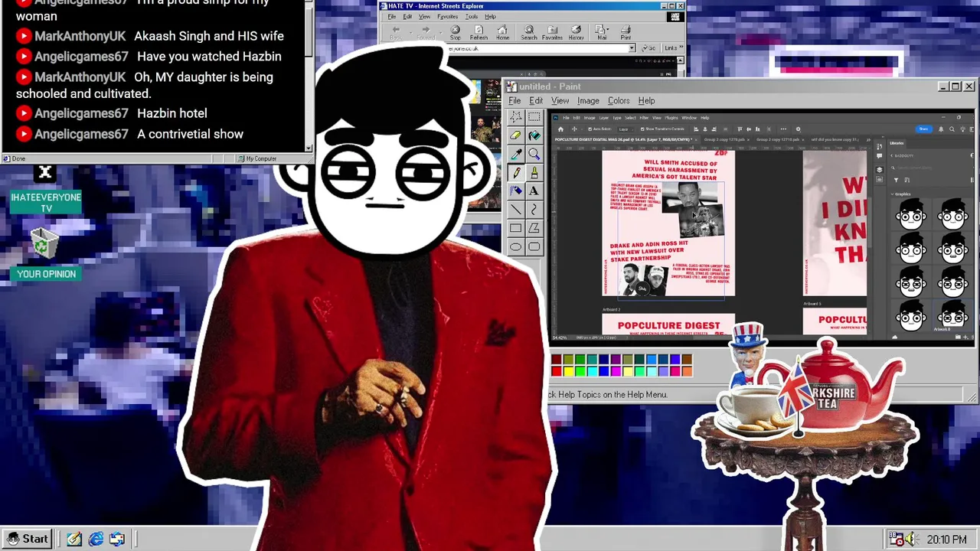Open the address bar dropdown arrow in Explorer
Viewport: 980px width, 551px height.
632,48
